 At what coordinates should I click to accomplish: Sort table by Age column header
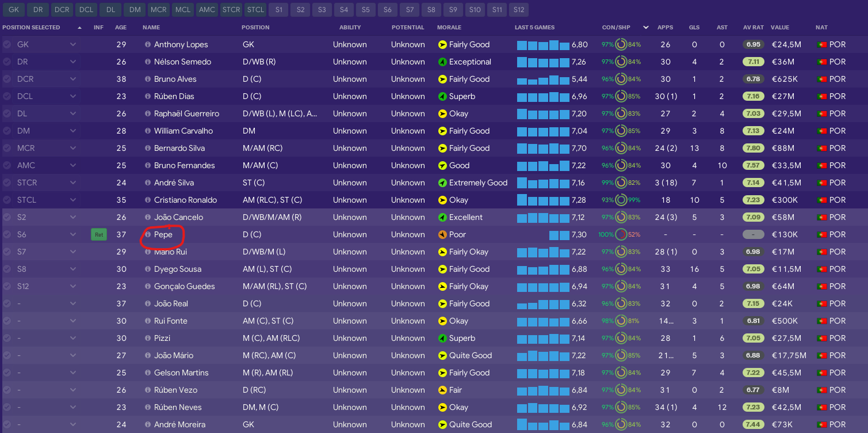coord(121,27)
